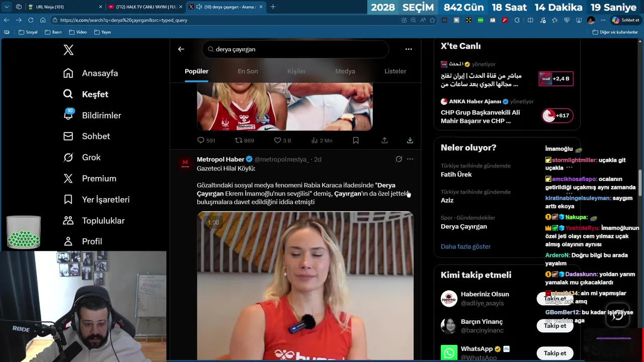The height and width of the screenshot is (362, 644).
Task: Reload the page
Action: [31, 20]
